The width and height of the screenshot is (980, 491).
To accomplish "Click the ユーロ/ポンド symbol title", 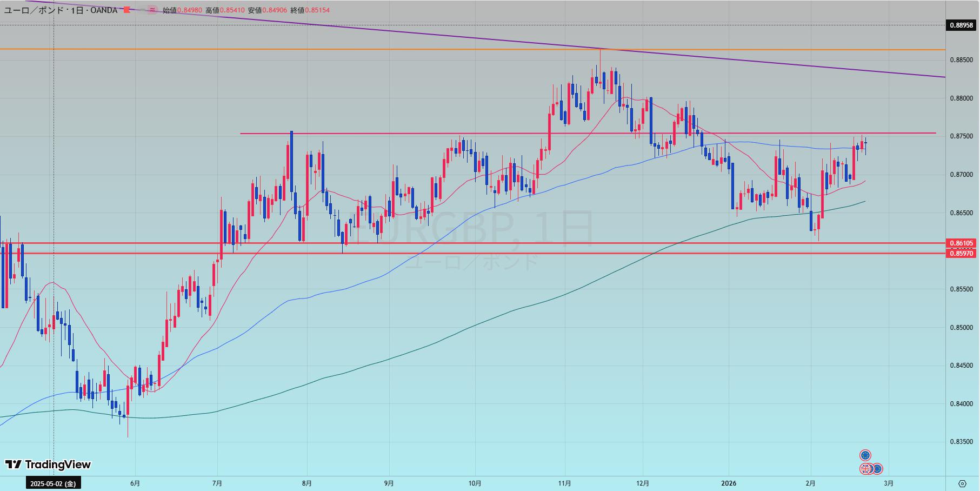I will point(35,10).
